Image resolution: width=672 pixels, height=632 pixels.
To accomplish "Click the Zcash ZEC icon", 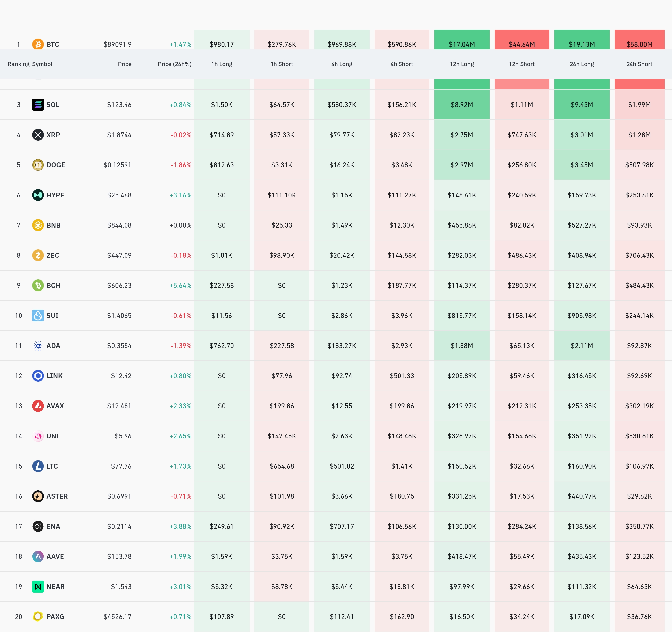I will click(38, 255).
